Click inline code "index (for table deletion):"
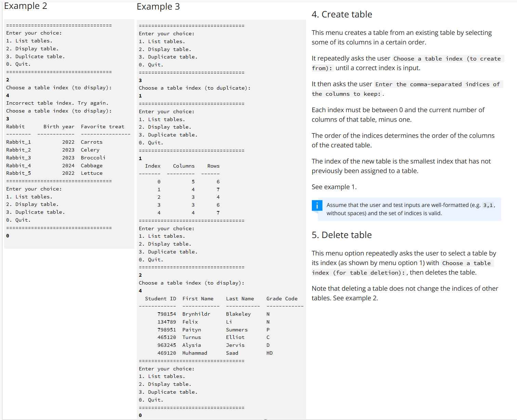Viewport: 517px width, 420px height. [x=358, y=273]
